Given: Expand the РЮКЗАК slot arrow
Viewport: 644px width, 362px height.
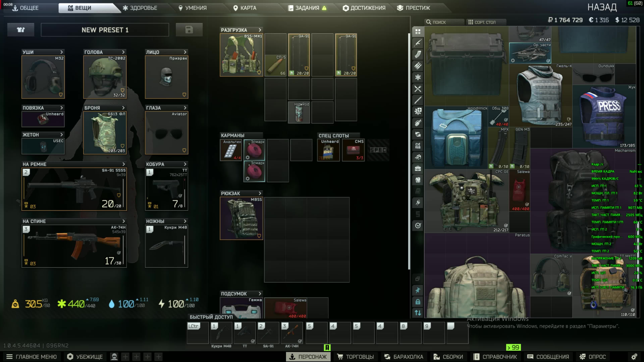Looking at the screenshot, I should coord(260,193).
